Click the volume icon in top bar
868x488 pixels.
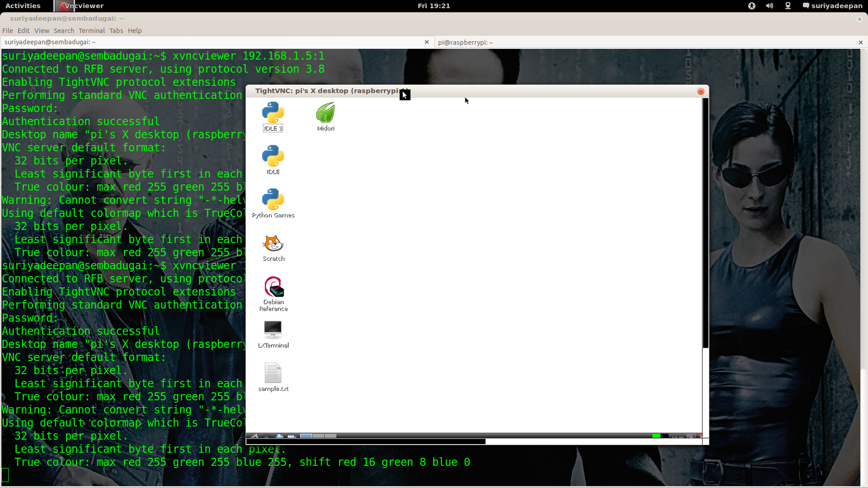click(x=769, y=6)
